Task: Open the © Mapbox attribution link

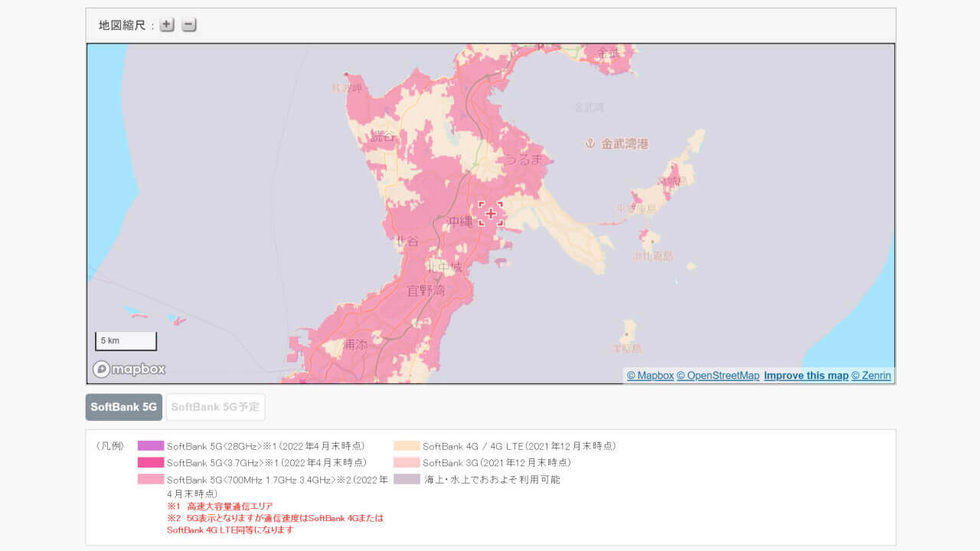Action: (649, 375)
